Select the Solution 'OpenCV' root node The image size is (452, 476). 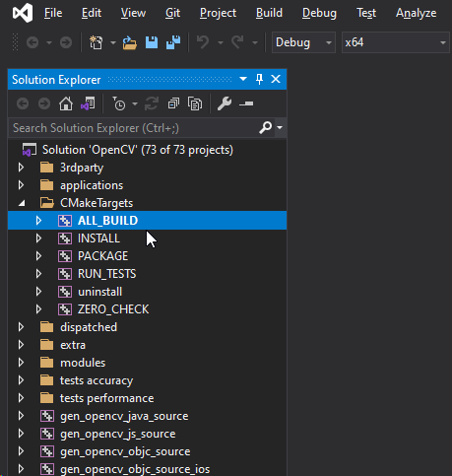[138, 150]
